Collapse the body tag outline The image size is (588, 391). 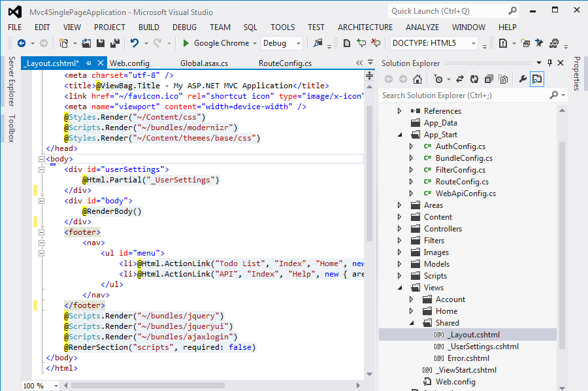[x=41, y=159]
